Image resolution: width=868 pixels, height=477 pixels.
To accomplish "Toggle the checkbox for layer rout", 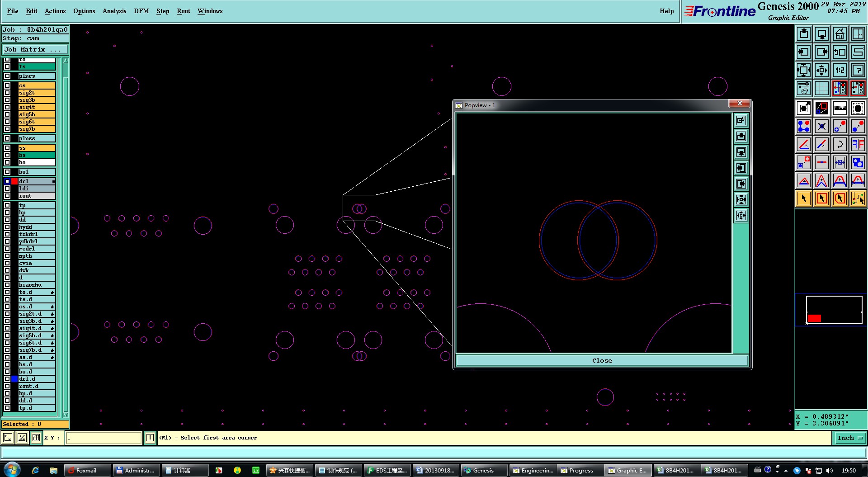I will pos(7,196).
